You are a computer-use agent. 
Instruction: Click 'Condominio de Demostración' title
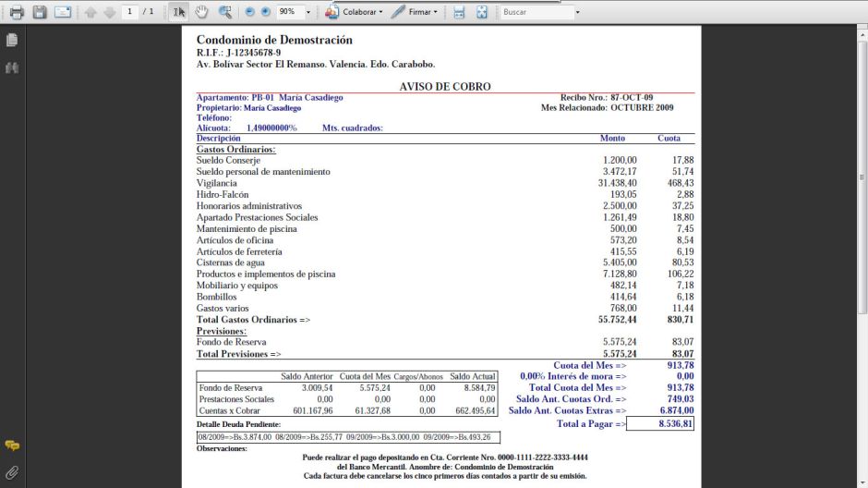tap(274, 40)
